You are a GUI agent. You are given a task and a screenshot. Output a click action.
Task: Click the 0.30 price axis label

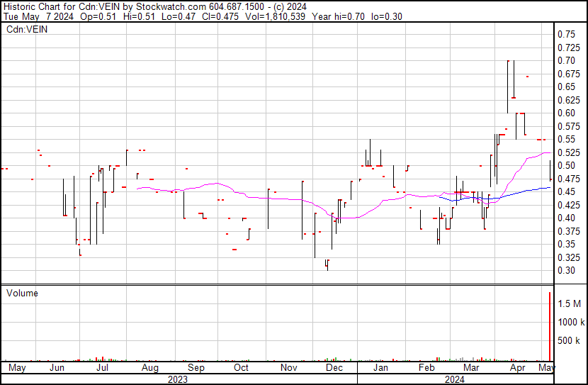[x=566, y=270]
